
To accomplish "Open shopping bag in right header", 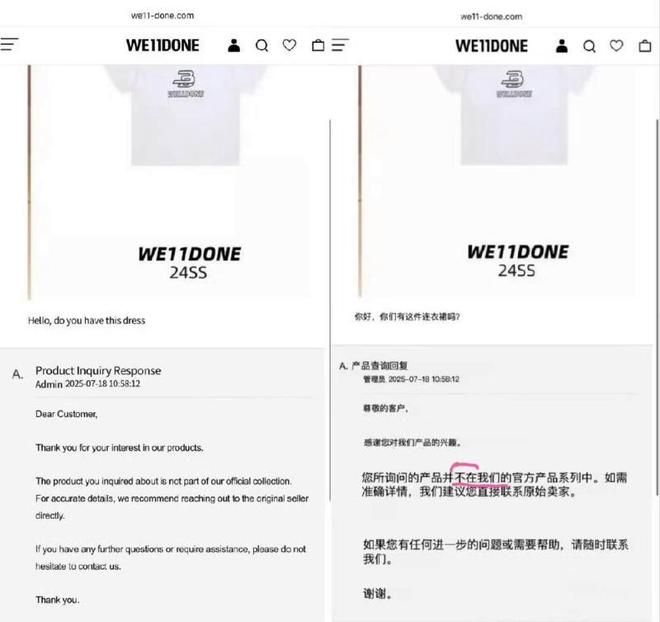I will coord(645,45).
